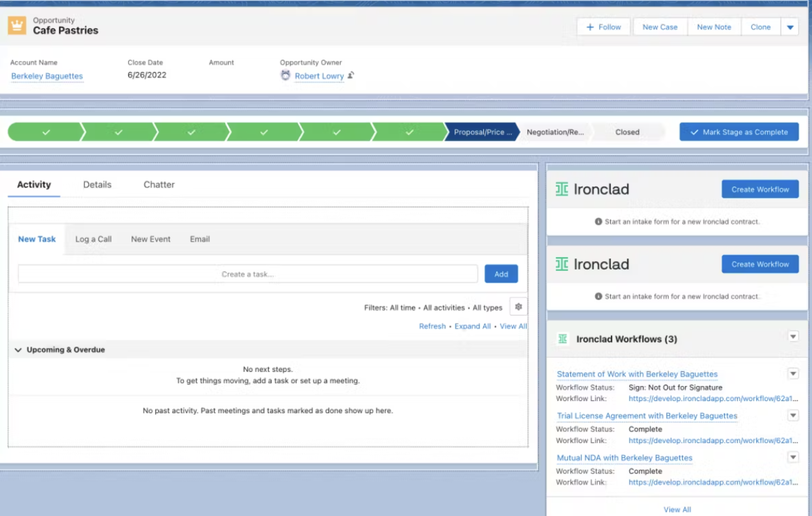Screen dimensions: 812x516
Task: Click the info icon in second Ironclad card
Action: coord(598,296)
